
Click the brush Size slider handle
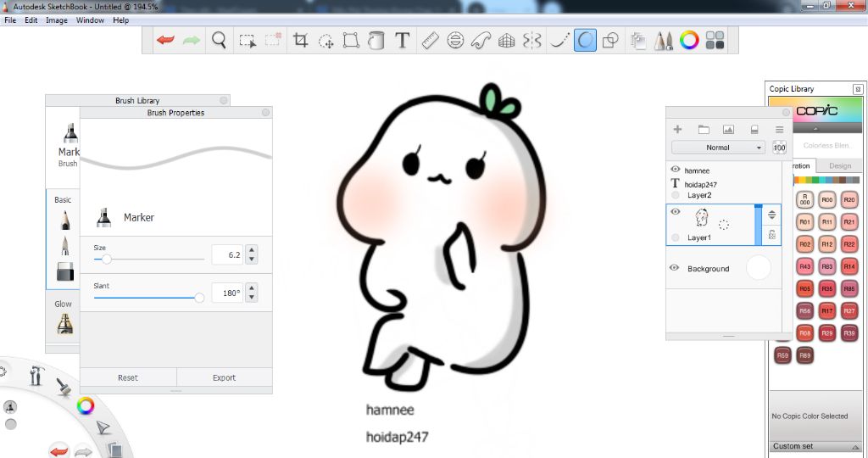click(x=107, y=260)
